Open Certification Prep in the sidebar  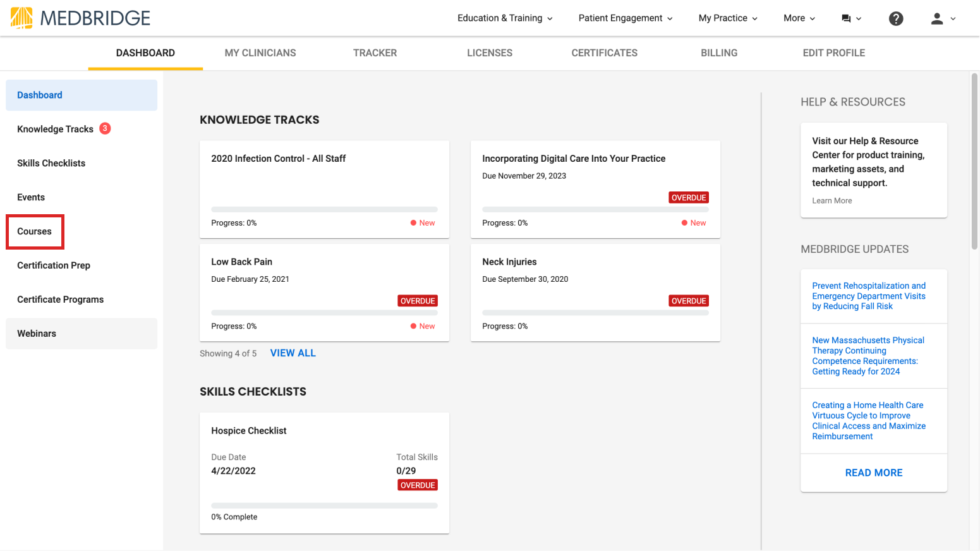click(x=82, y=265)
